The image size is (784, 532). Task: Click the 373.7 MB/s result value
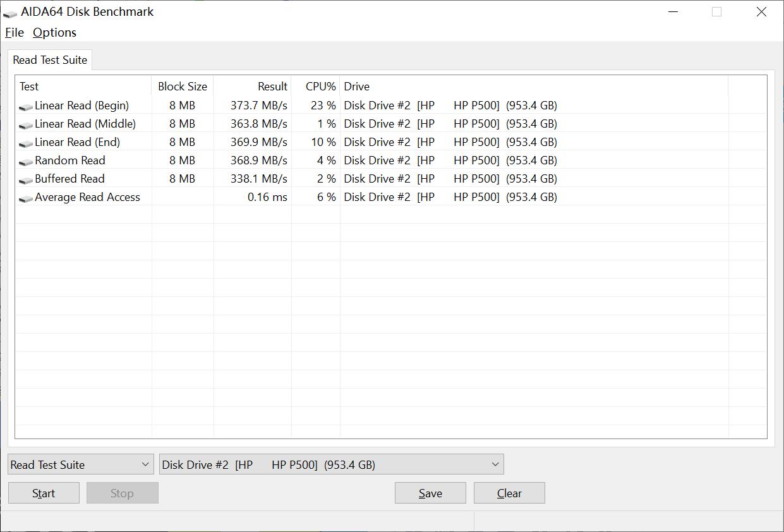click(259, 105)
